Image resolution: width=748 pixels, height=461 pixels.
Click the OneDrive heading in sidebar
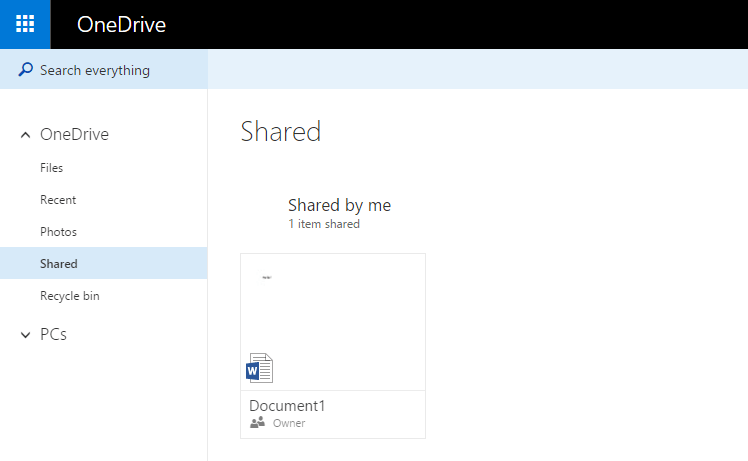click(x=74, y=135)
